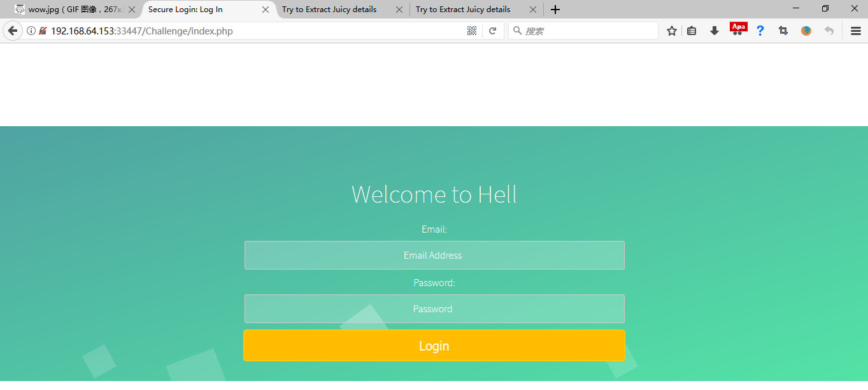Close the first Try to Extract Juicy details tab
Viewport: 868px width, 390px height.
(x=399, y=10)
